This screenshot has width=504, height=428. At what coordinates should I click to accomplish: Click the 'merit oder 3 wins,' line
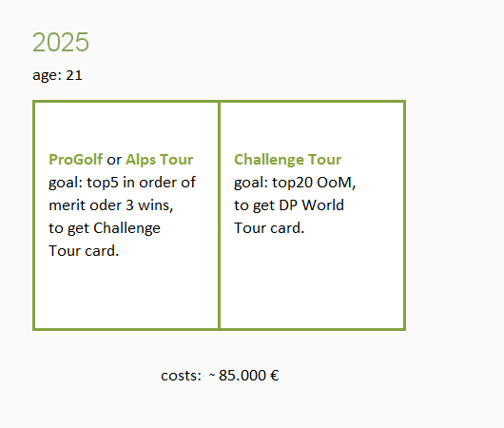click(111, 205)
